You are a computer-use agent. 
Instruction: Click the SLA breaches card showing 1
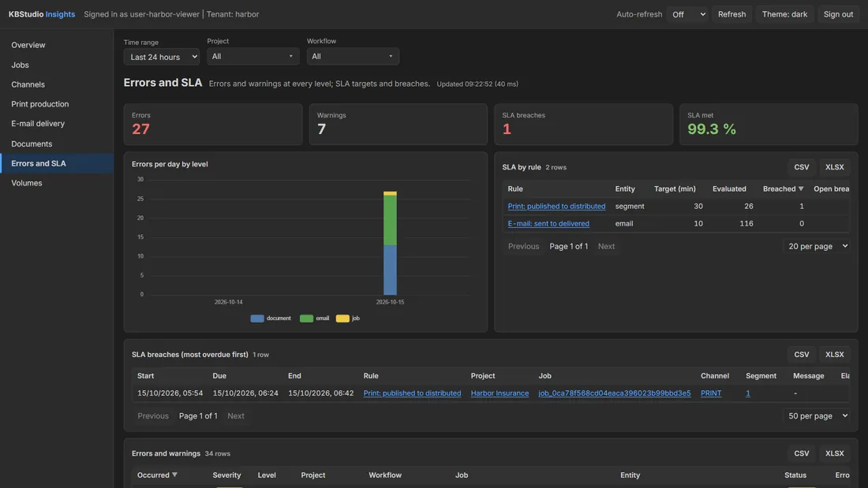pos(583,125)
